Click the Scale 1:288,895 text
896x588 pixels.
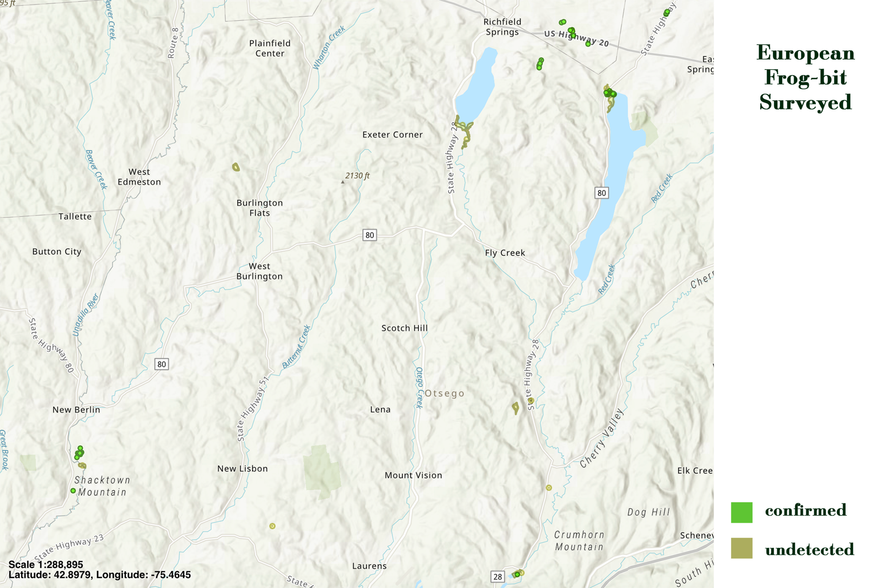point(46,564)
